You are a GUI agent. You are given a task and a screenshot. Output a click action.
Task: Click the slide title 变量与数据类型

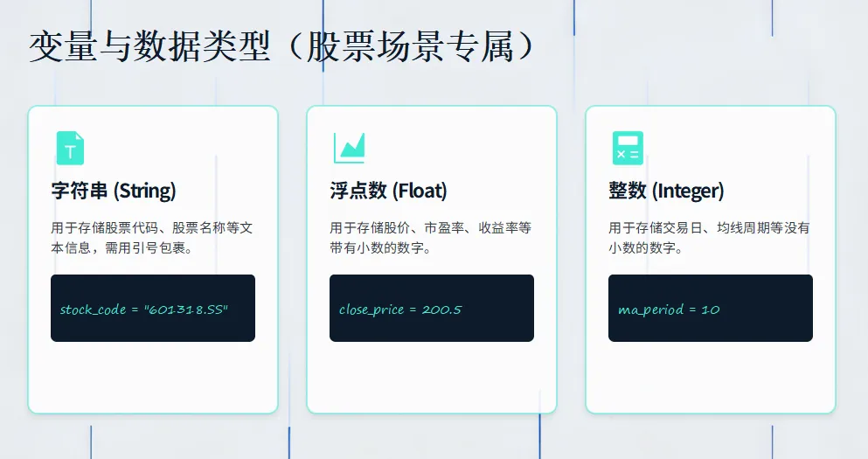(x=150, y=46)
